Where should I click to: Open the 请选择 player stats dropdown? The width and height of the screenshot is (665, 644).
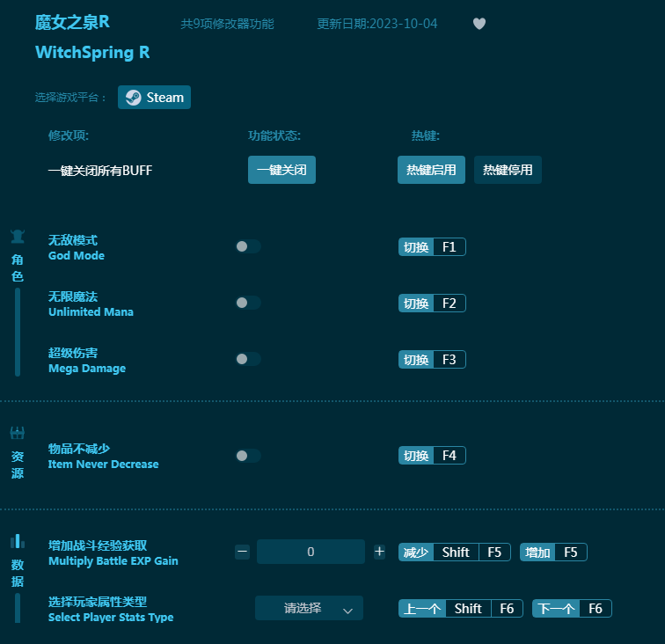tap(309, 608)
